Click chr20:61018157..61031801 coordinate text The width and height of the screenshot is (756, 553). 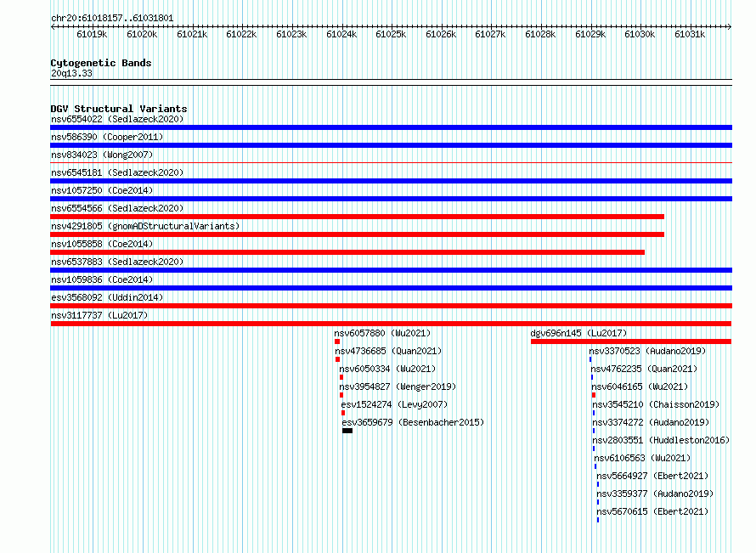112,18
